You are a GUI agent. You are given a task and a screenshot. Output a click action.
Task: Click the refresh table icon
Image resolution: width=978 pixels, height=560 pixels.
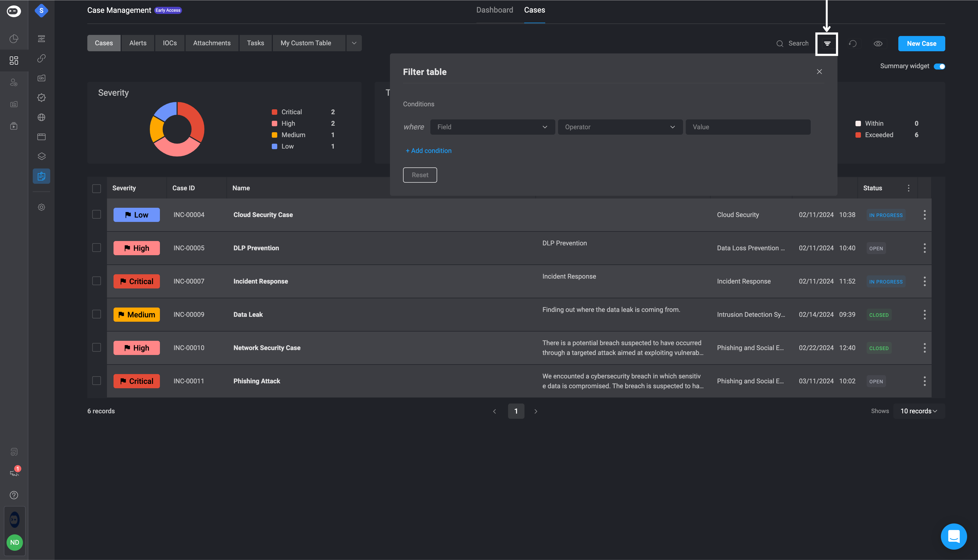coord(852,43)
